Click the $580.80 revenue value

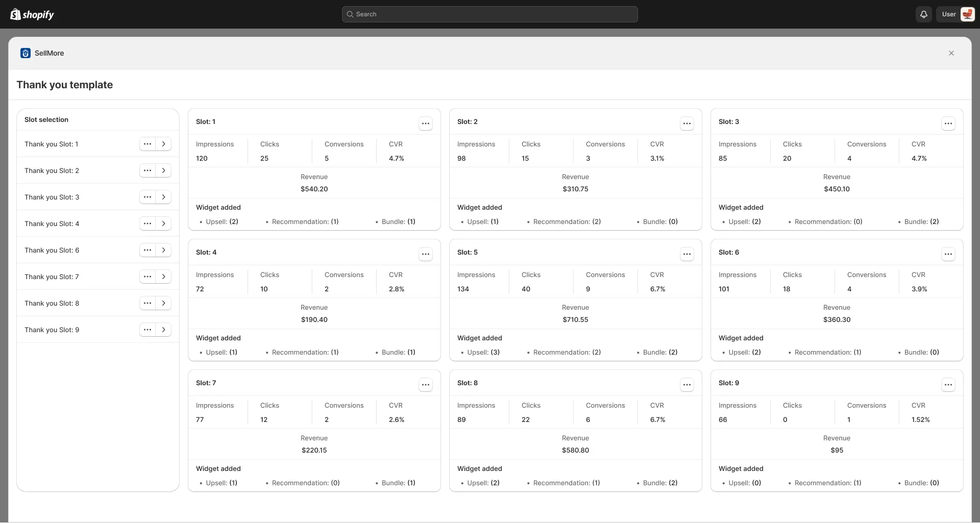576,450
